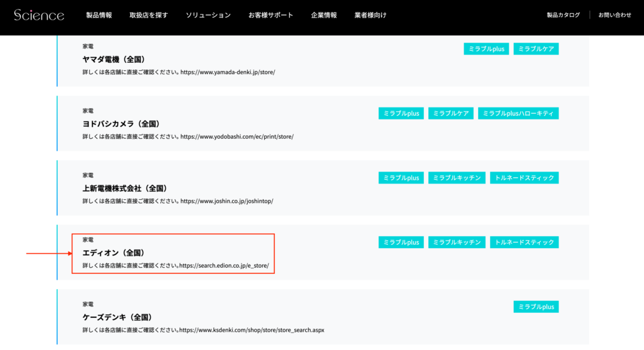This screenshot has width=644, height=350.
Task: Open the 企業情報 menu
Action: point(324,15)
